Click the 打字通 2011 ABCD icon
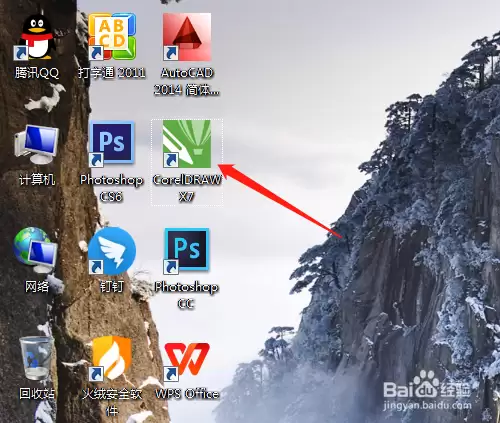The width and height of the screenshot is (500, 423). coord(112,37)
